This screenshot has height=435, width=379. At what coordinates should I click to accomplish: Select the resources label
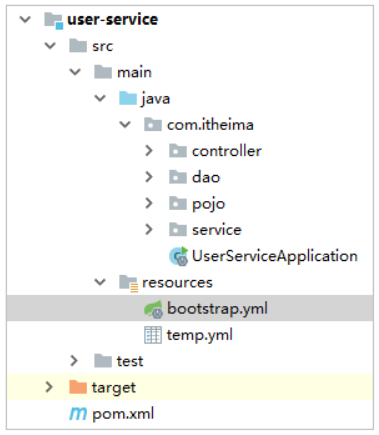[x=177, y=283]
